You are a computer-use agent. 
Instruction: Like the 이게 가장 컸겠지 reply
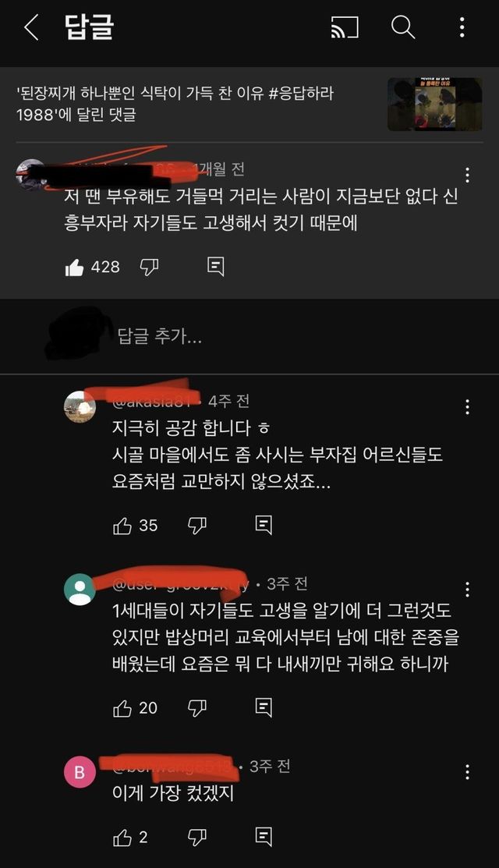122,838
